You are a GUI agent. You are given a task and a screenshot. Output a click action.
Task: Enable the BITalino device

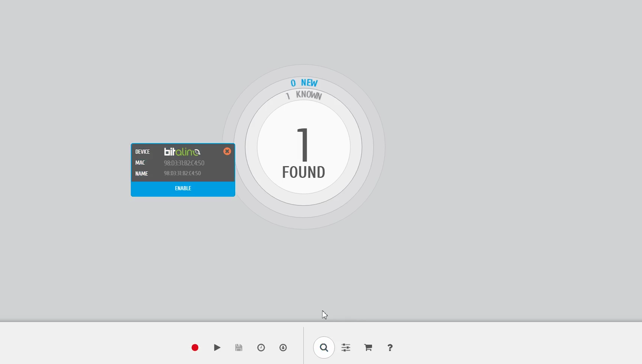(x=183, y=189)
